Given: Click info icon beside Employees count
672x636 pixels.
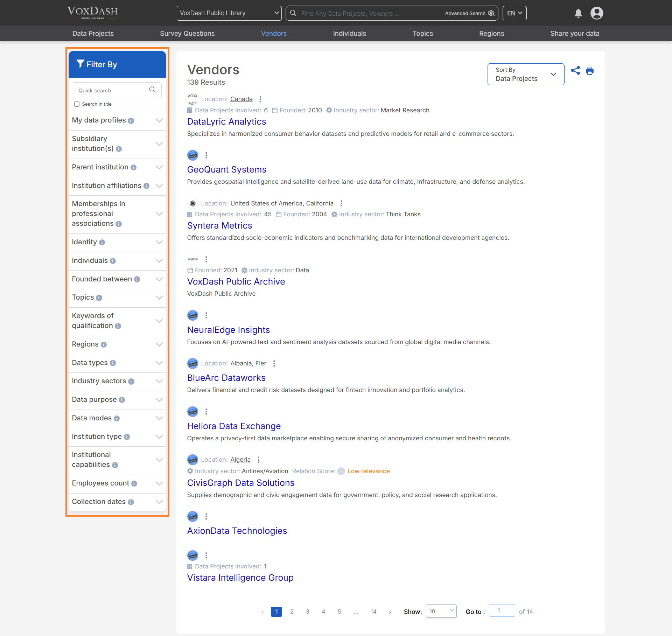Looking at the screenshot, I should tap(134, 483).
